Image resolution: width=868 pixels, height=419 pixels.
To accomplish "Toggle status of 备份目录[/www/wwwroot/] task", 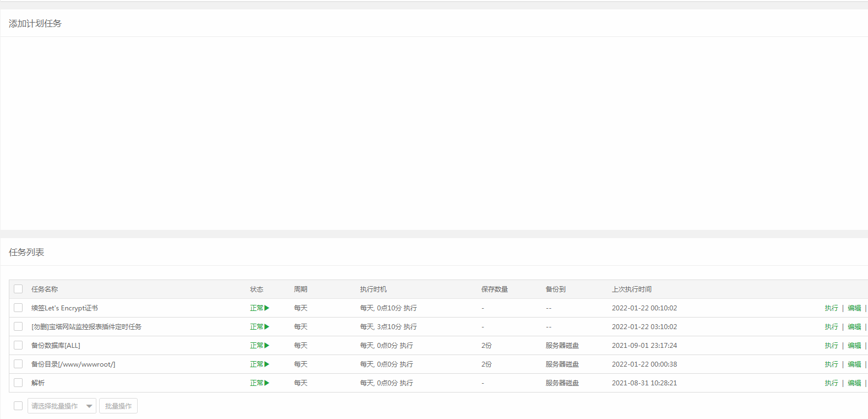I will pyautogui.click(x=259, y=364).
